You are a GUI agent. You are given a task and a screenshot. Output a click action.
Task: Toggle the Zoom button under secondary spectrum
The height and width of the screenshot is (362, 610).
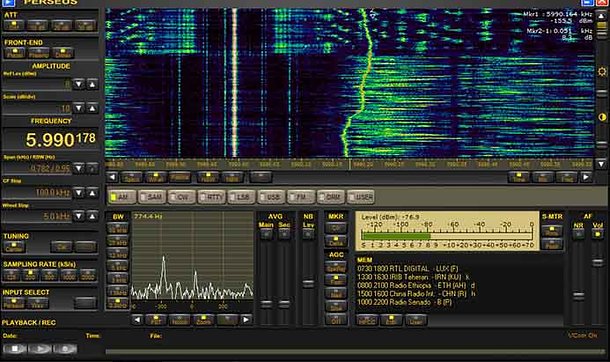[203, 320]
